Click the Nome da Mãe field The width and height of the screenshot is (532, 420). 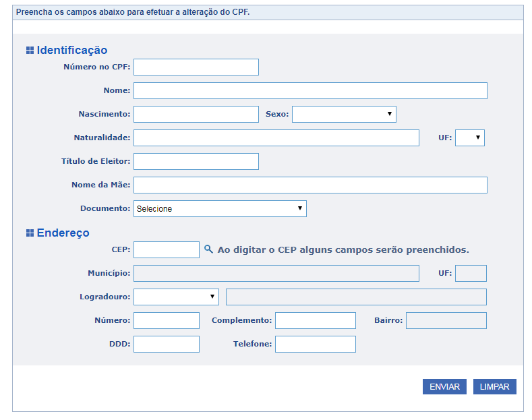(310, 185)
